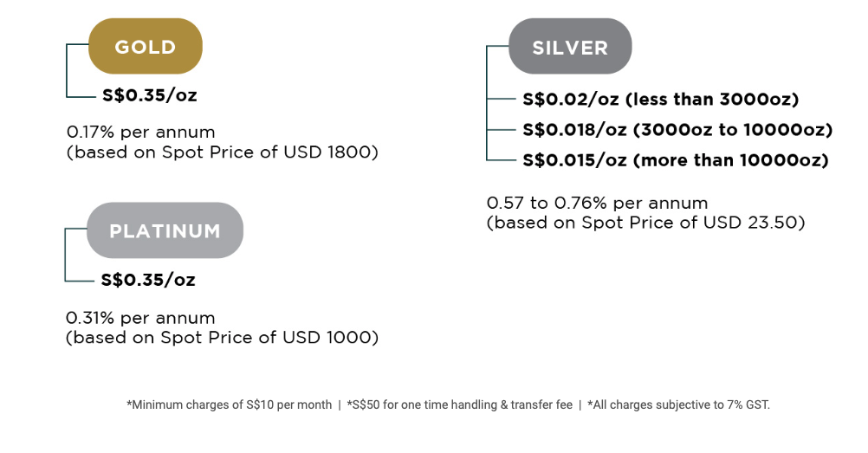The height and width of the screenshot is (453, 868).
Task: Click the Spot Price of USD 23.50 note
Action: 645,223
